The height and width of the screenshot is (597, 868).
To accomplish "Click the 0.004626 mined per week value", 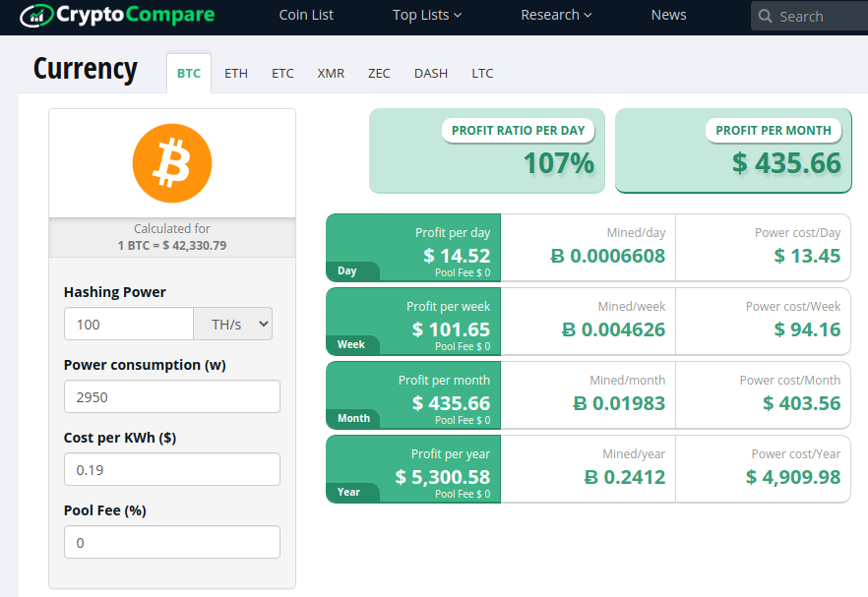I will coord(613,329).
